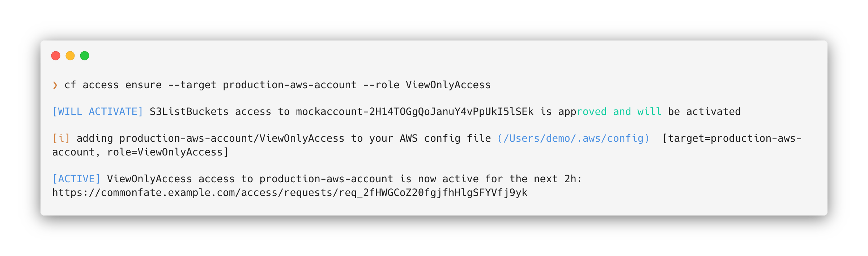Click the blue [ACTIVE] status tag
This screenshot has height=256, width=868.
tap(76, 179)
